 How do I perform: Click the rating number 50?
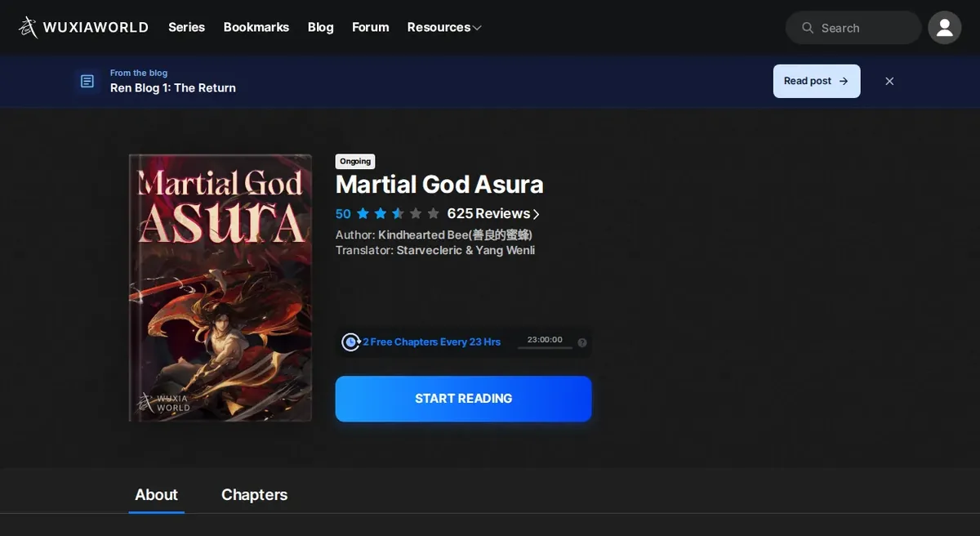[x=343, y=214]
